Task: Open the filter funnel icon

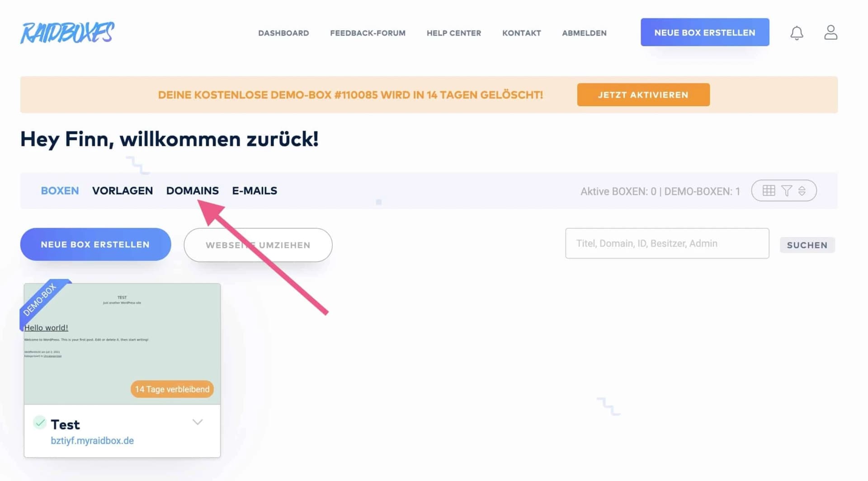Action: [786, 190]
